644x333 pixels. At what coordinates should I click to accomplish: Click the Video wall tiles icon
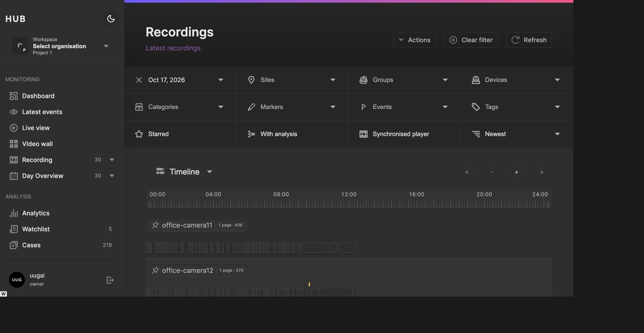pos(14,144)
